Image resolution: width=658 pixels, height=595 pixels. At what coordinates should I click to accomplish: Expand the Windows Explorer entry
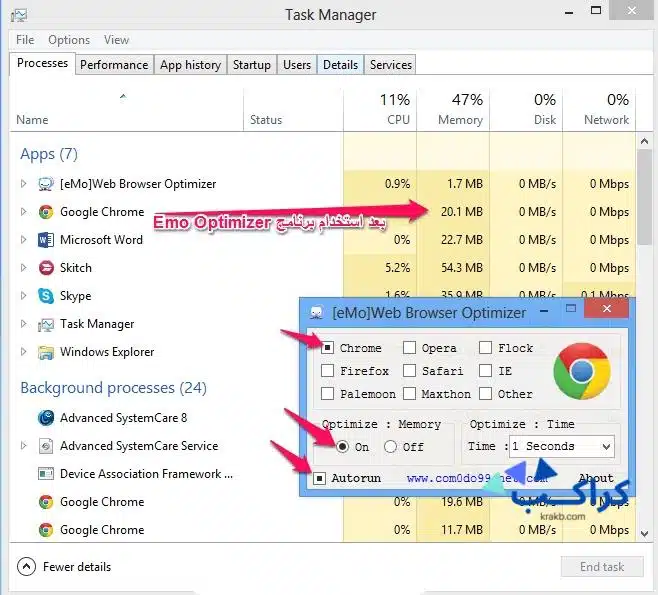coord(24,352)
